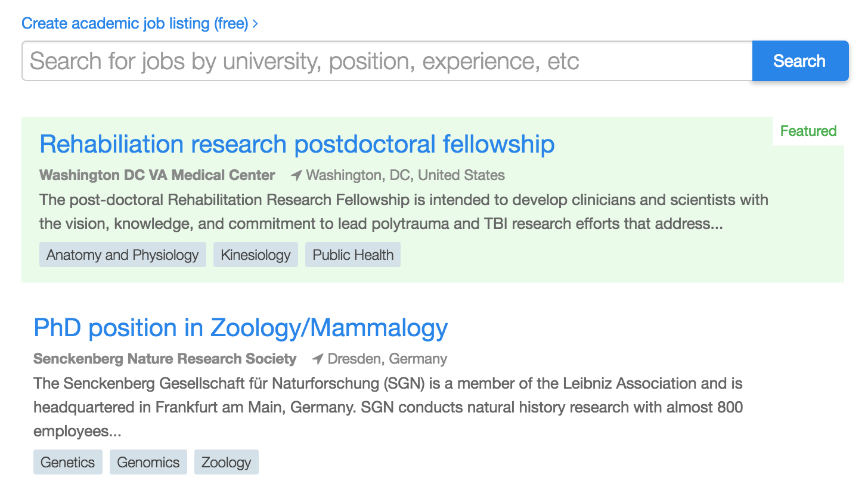This screenshot has height=490, width=868.
Task: Focus the job search input field
Action: click(x=387, y=61)
